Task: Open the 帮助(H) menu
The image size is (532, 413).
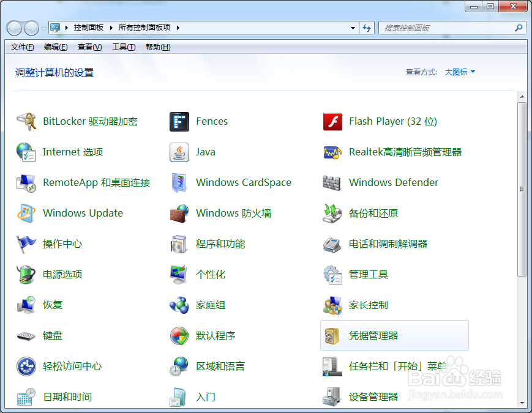Action: (x=158, y=47)
